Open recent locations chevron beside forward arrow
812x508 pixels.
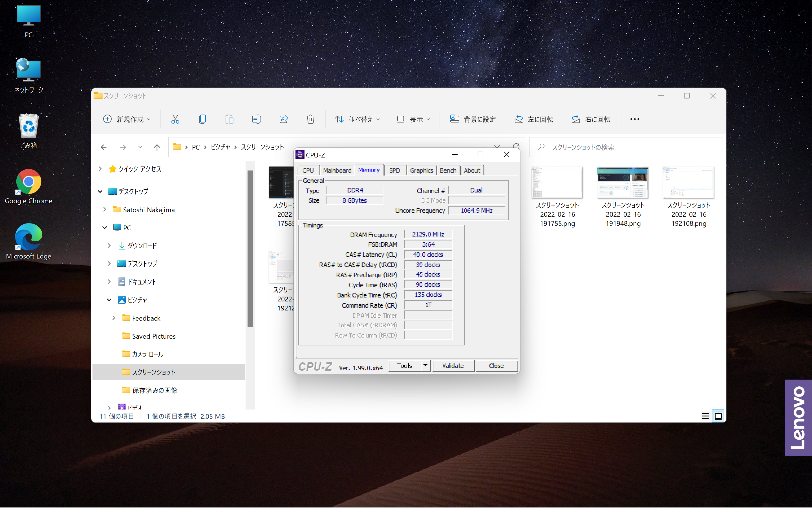[140, 147]
